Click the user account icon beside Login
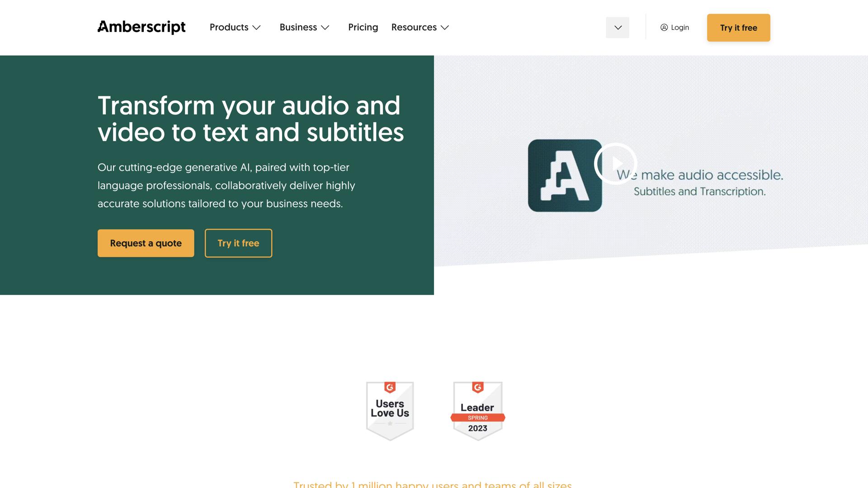This screenshot has height=488, width=868. [x=663, y=28]
